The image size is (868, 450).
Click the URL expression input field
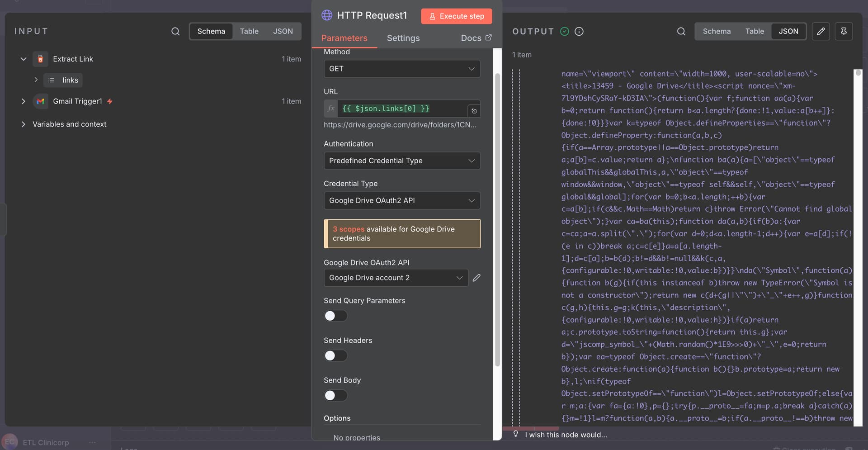402,109
